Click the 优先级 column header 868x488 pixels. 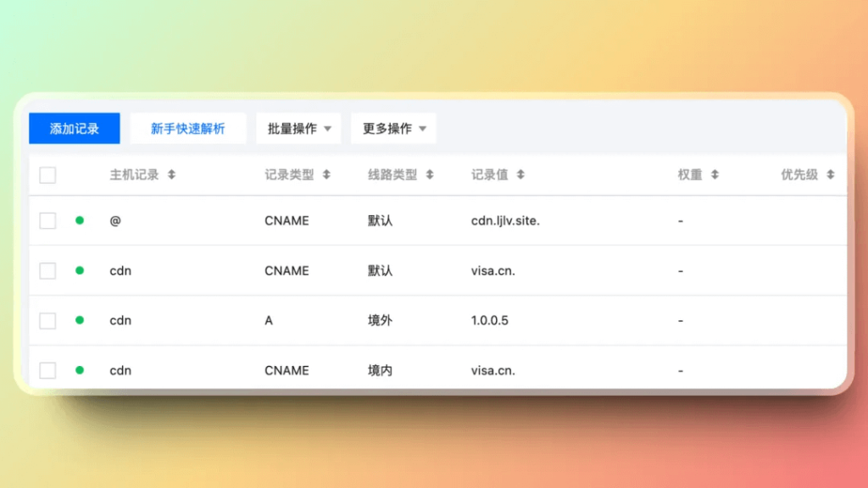click(799, 175)
